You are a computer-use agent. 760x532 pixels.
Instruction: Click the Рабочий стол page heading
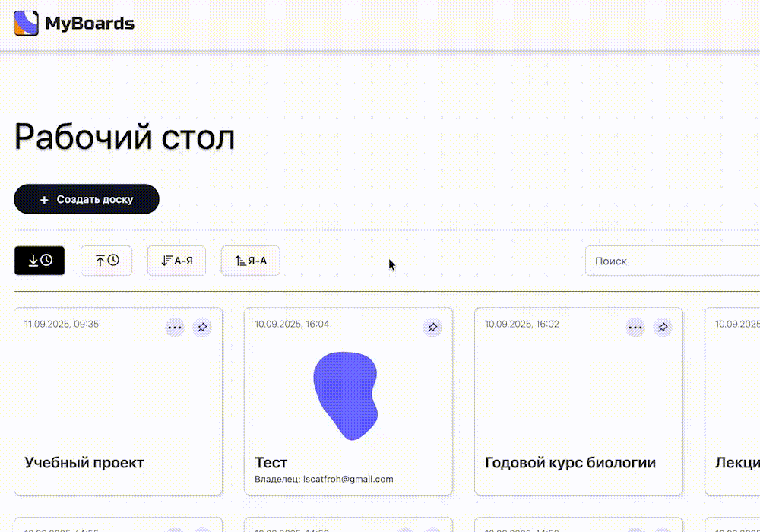(125, 138)
